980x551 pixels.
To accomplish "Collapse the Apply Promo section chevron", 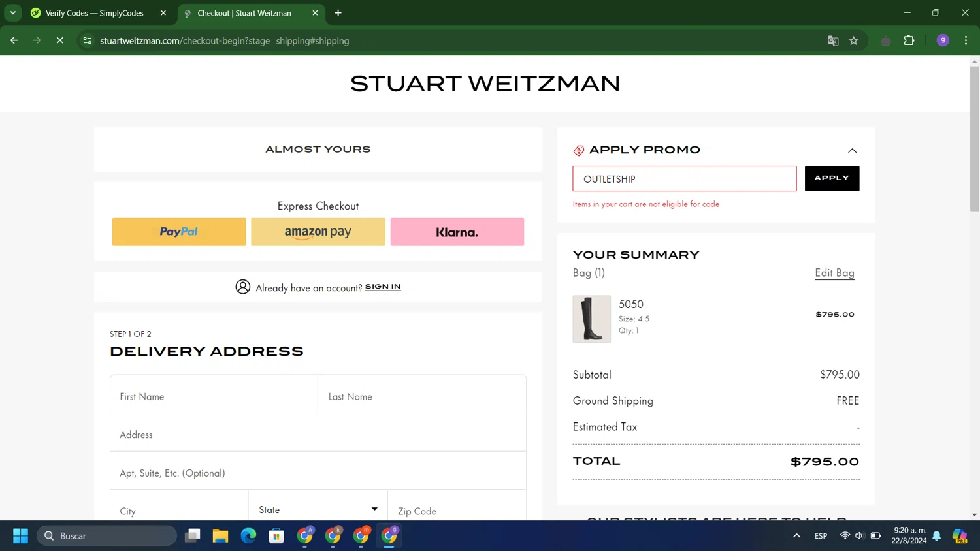I will coord(852,150).
